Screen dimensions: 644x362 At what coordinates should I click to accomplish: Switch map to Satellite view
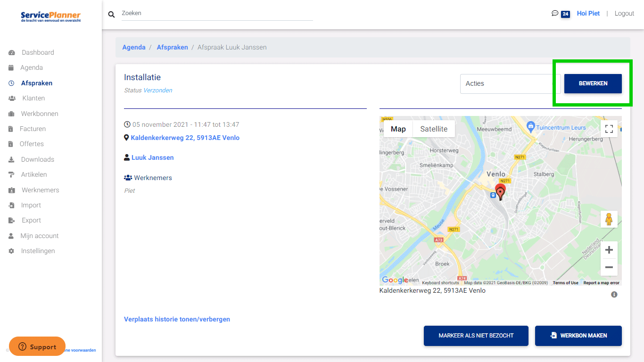point(434,129)
